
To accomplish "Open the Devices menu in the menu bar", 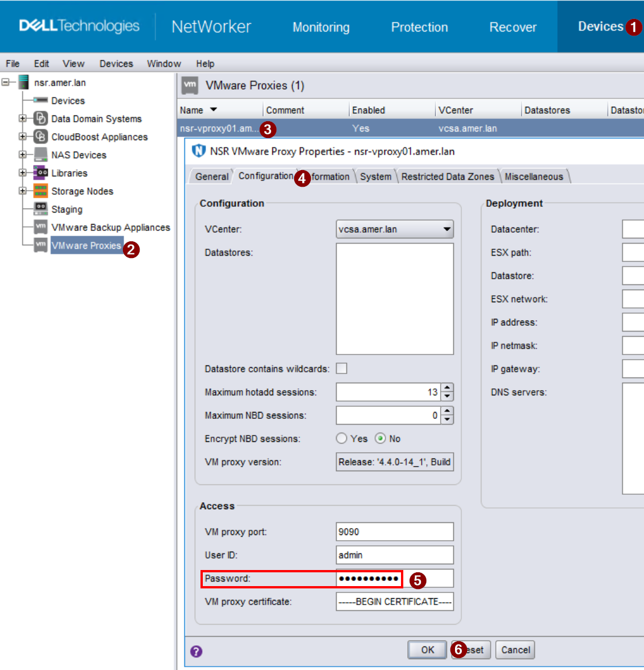I will [115, 64].
